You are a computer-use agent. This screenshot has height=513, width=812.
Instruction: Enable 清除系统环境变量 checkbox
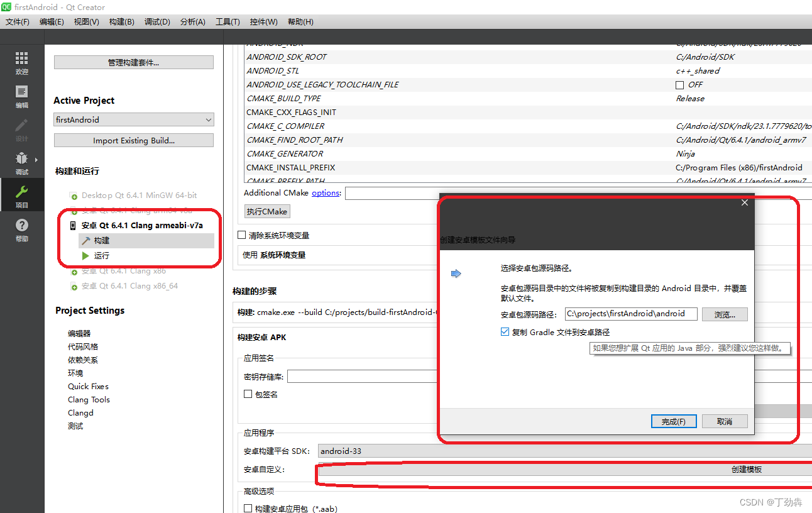point(242,235)
